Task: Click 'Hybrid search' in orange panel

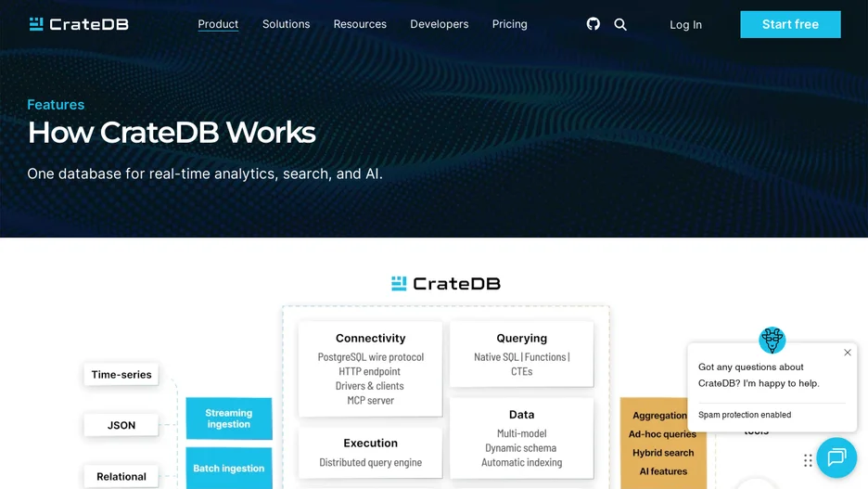Action: coord(663,453)
